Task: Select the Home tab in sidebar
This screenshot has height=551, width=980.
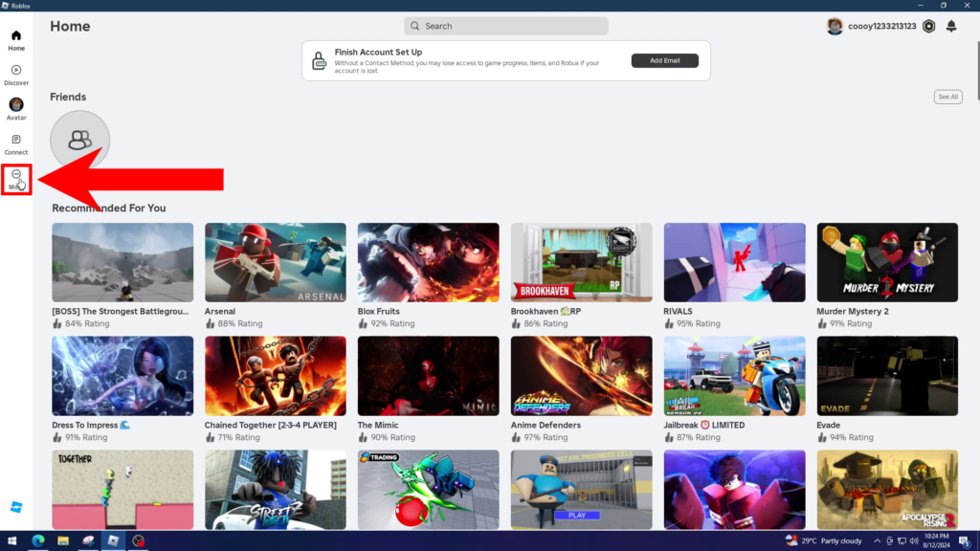Action: (x=16, y=39)
